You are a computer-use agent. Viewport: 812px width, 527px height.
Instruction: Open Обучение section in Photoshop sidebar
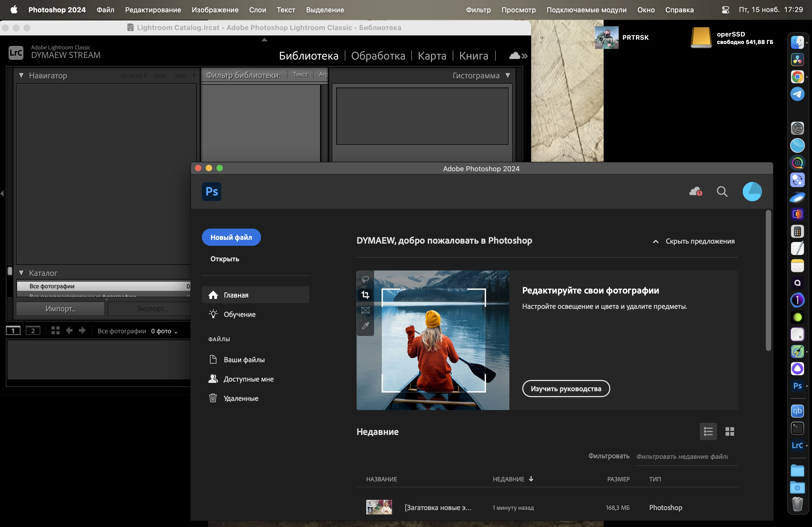[256, 314]
